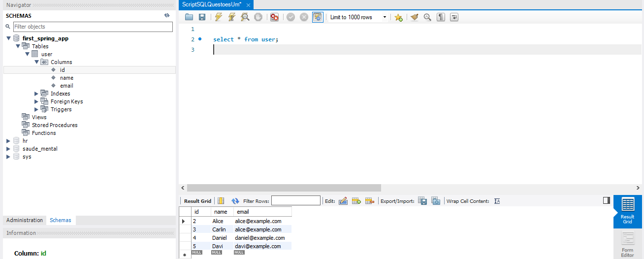
Task: Collapse the first_spring_app schema
Action: pyautogui.click(x=8, y=38)
